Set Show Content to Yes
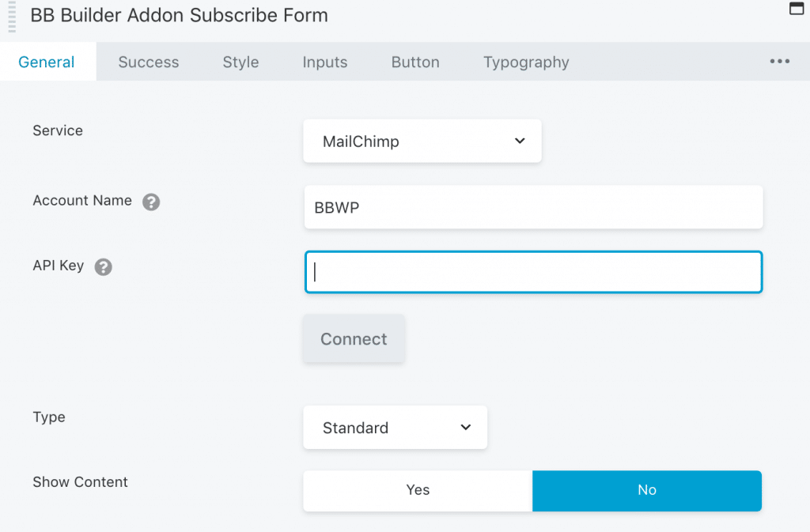The height and width of the screenshot is (532, 810). (x=418, y=490)
